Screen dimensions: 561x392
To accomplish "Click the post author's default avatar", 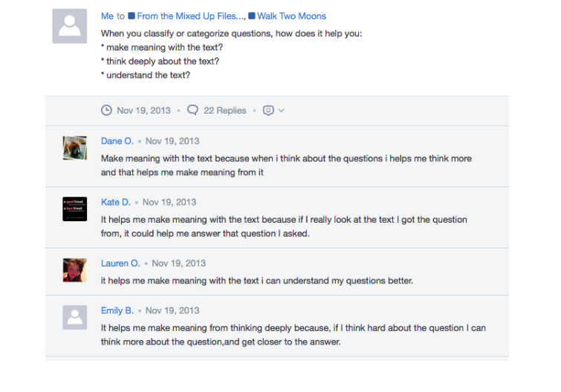I will [x=69, y=26].
